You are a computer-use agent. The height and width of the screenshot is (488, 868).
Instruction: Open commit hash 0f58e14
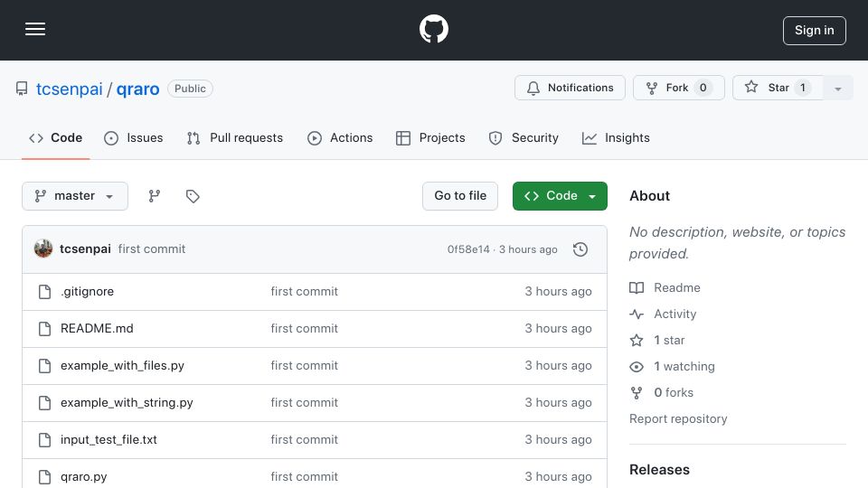pyautogui.click(x=468, y=249)
